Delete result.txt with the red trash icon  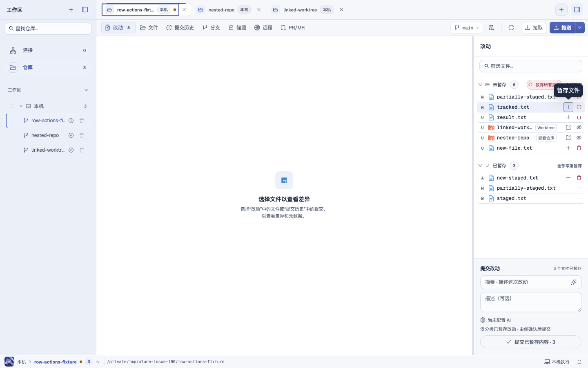[579, 117]
